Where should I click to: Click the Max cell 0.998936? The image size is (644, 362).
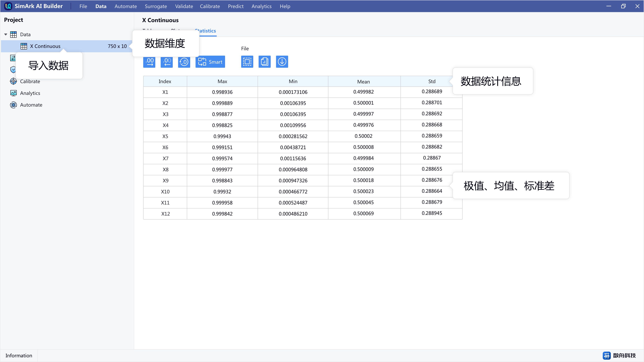click(222, 92)
